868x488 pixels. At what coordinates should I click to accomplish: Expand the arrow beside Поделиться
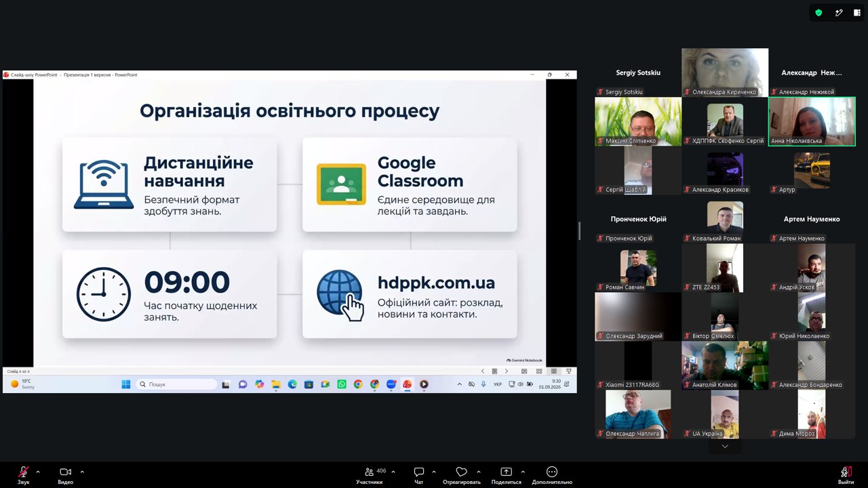[523, 472]
